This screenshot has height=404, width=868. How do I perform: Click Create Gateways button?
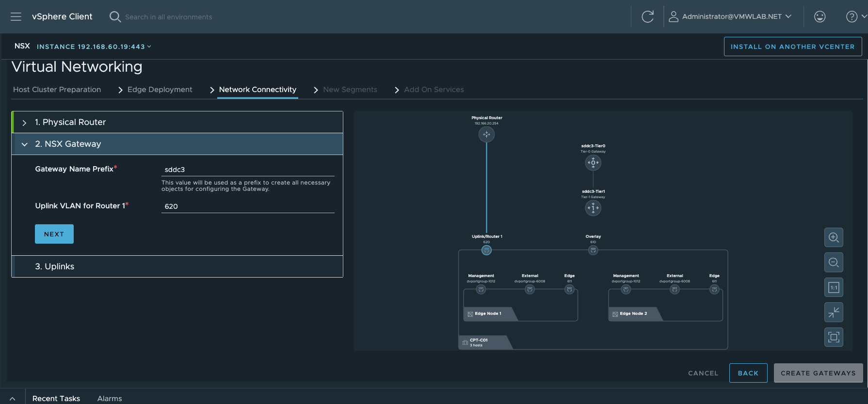818,373
